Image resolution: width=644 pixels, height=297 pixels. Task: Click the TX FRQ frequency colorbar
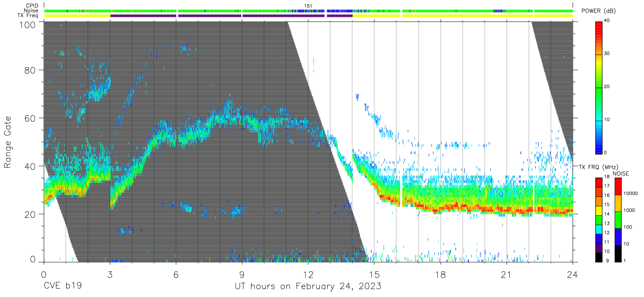[x=598, y=219]
